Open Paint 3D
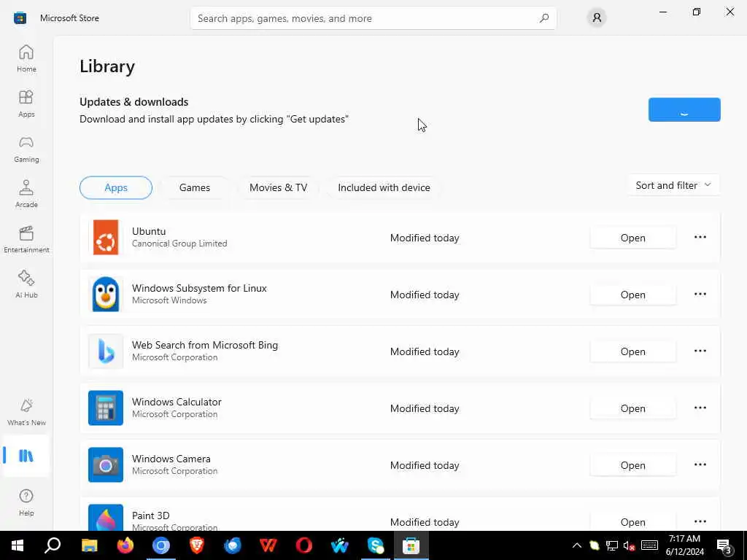Viewport: 747px width, 560px height. point(632,522)
